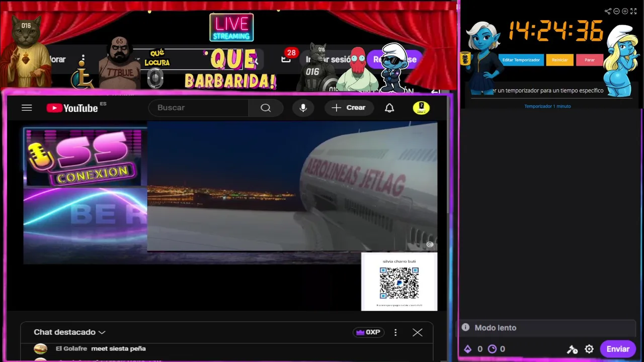Go to the YouTube home logo
644x362 pixels.
(x=72, y=108)
